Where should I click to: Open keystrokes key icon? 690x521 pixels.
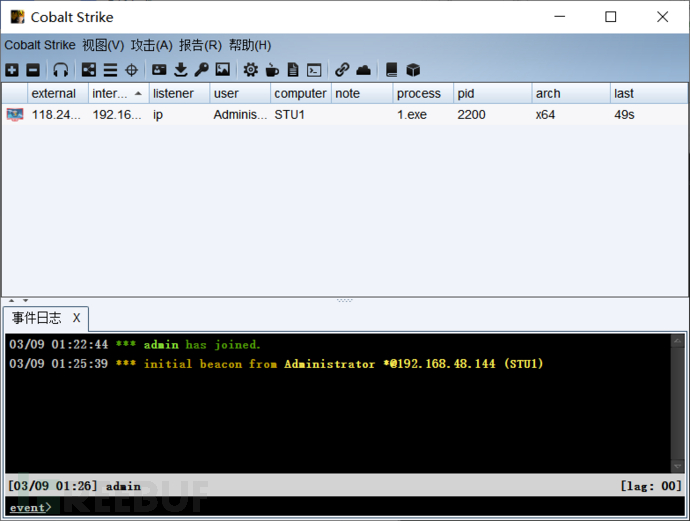(x=202, y=70)
